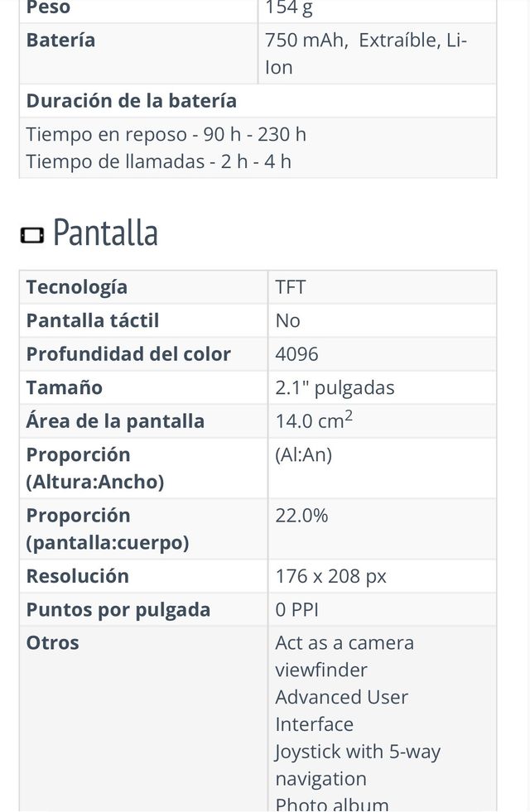Select the Puntos por pulgada label
This screenshot has height=812, width=530.
(x=118, y=610)
